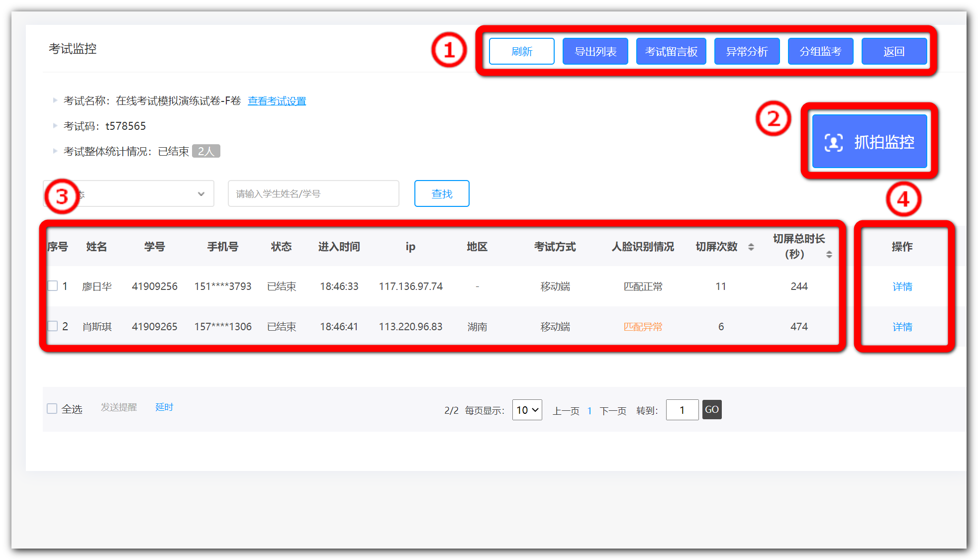The height and width of the screenshot is (560, 978).
Task: Open 查看考试设置 exam settings link
Action: pos(277,101)
